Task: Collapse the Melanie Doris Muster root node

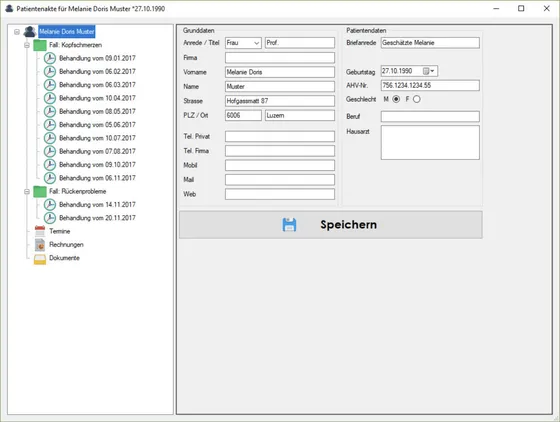Action: tap(17, 32)
